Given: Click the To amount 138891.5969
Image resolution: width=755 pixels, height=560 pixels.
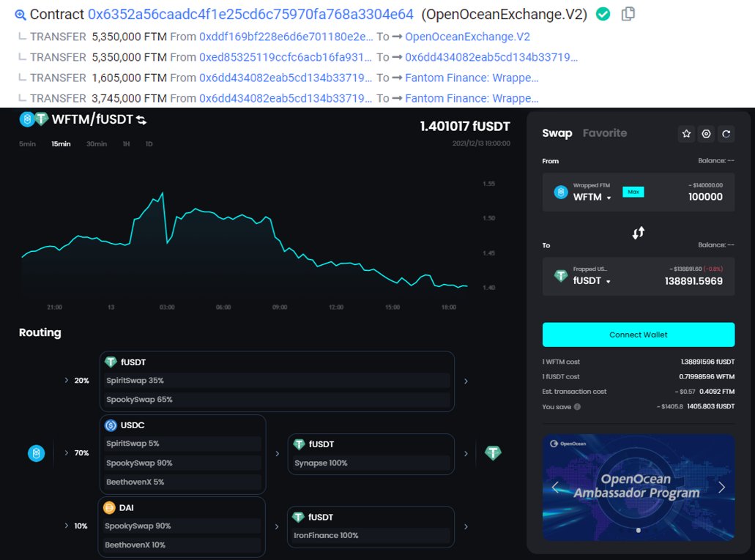Looking at the screenshot, I should coord(693,281).
